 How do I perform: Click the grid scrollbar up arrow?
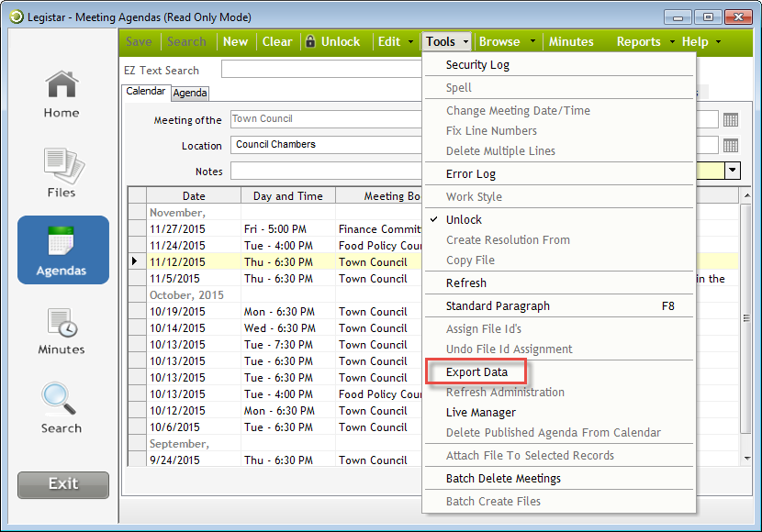pos(747,195)
